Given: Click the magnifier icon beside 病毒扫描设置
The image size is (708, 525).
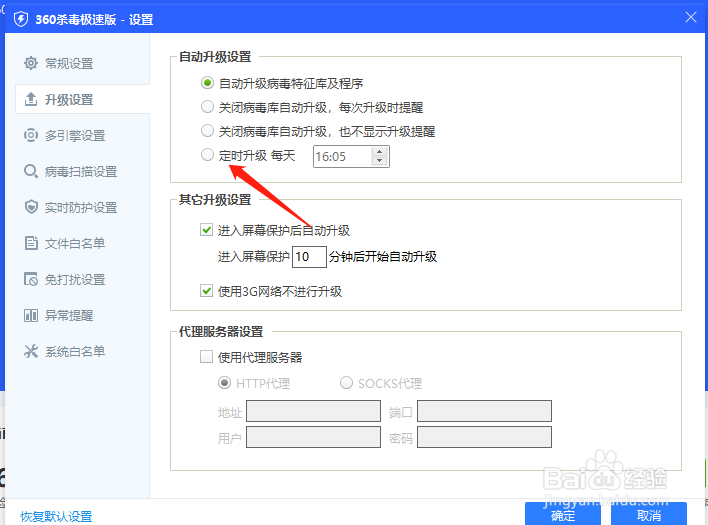Looking at the screenshot, I should pos(31,171).
